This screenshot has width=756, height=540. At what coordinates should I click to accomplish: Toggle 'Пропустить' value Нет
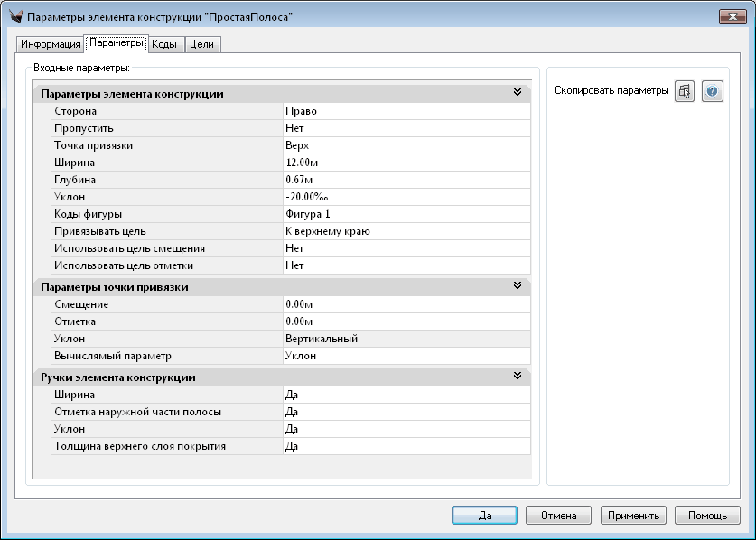tap(406, 128)
